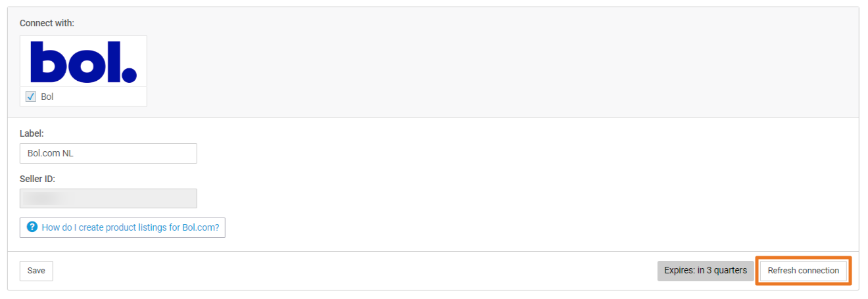This screenshot has width=868, height=299.
Task: Click the 'Seller ID:' field caption
Action: pos(39,179)
